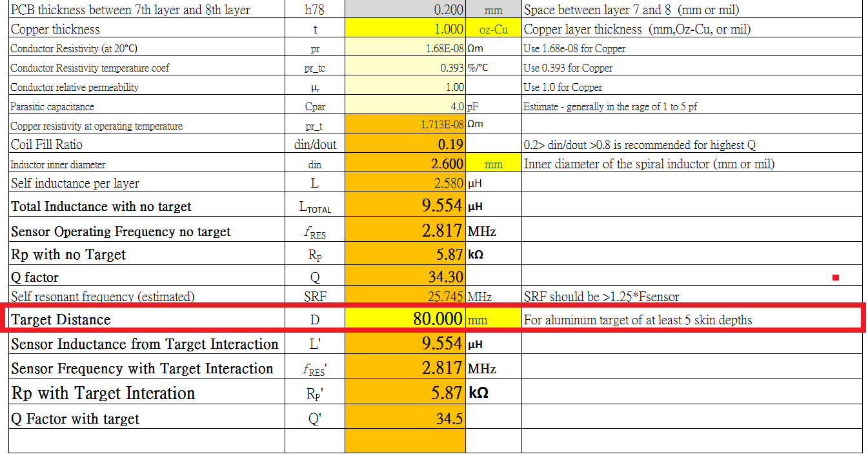The height and width of the screenshot is (461, 868).
Task: Select the 'Self inductance per layer' label
Action: (x=75, y=183)
